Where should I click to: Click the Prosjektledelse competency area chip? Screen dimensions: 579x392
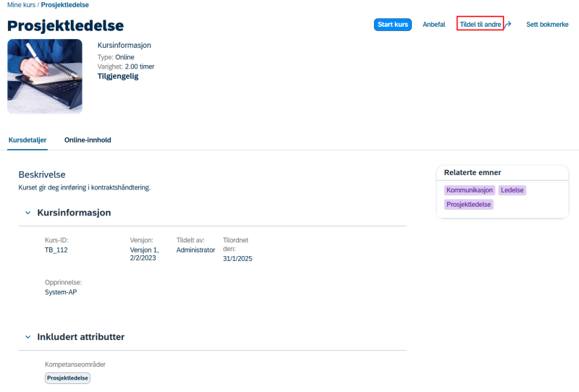[x=67, y=378]
